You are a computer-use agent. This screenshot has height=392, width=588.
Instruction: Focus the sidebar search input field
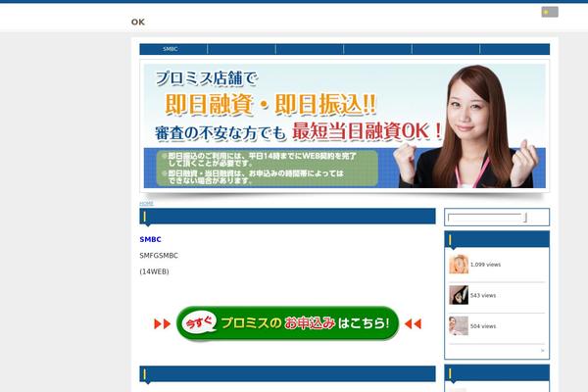(485, 218)
